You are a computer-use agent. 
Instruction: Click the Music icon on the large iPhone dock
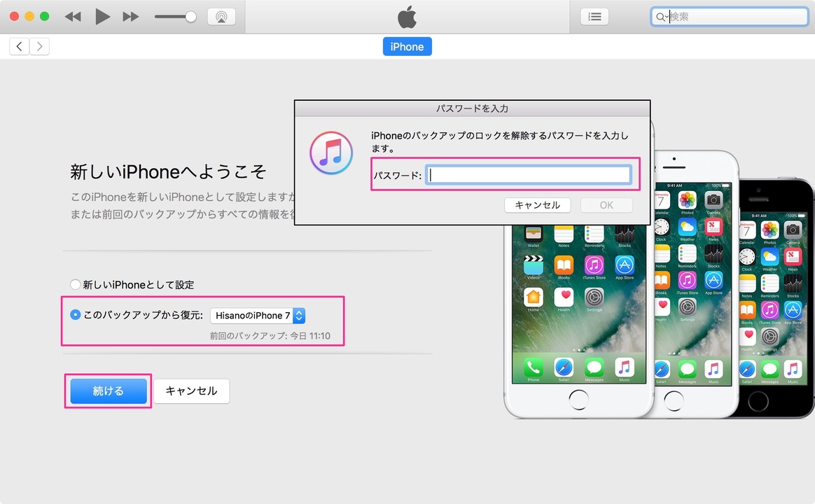625,367
